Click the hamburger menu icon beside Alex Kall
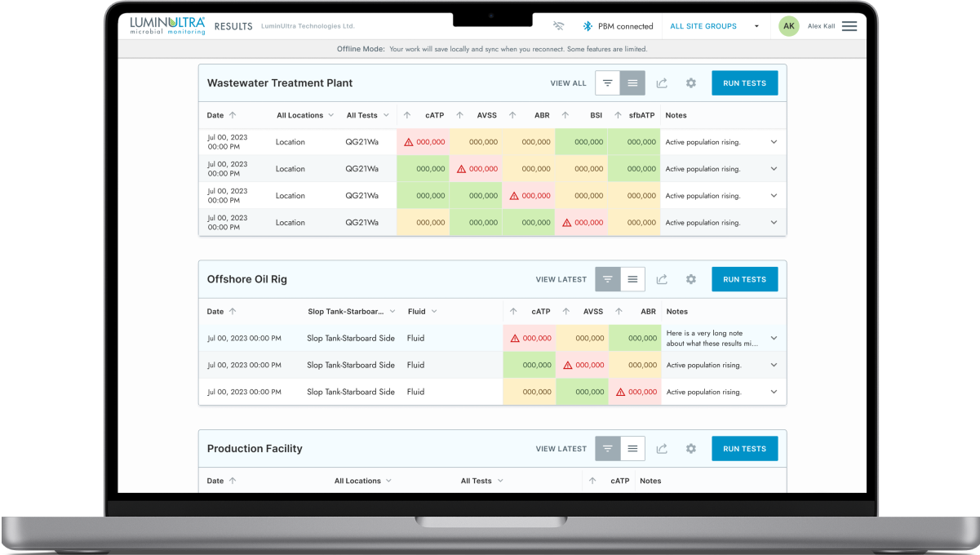Viewport: 980px width, 555px height. pyautogui.click(x=849, y=26)
